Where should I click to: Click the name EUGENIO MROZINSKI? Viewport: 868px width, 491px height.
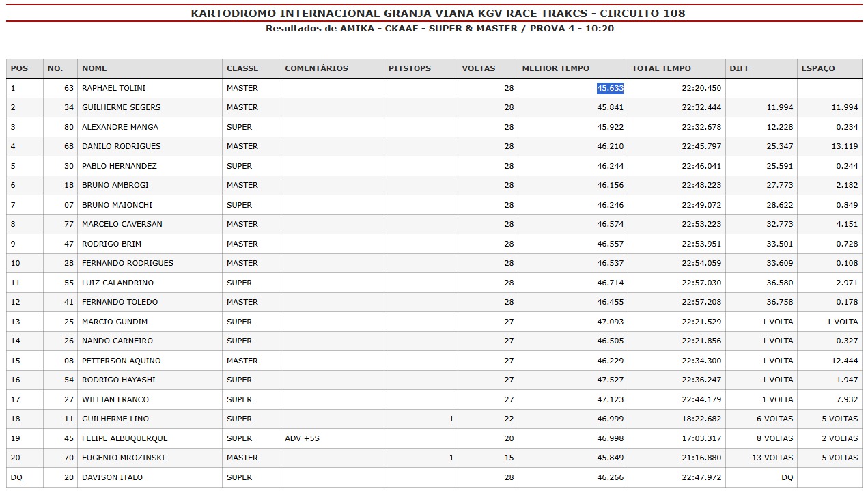click(x=124, y=458)
